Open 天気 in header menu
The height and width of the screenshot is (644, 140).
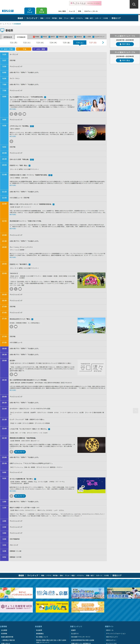80,11
